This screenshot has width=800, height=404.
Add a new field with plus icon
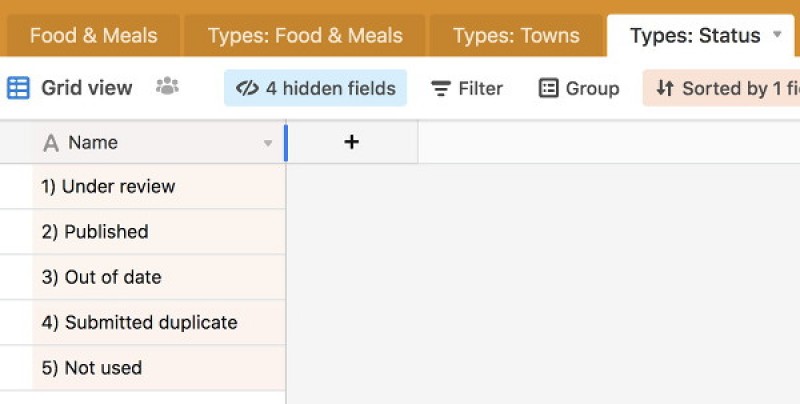coord(351,142)
